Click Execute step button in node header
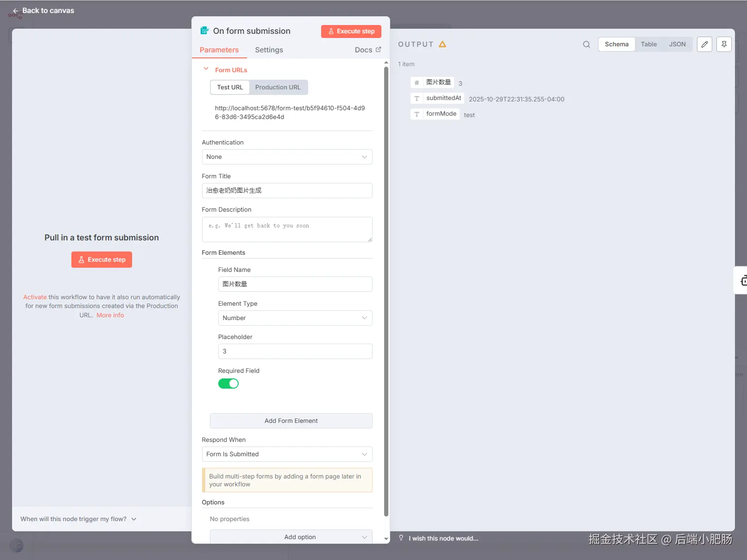The image size is (747, 560). [351, 31]
